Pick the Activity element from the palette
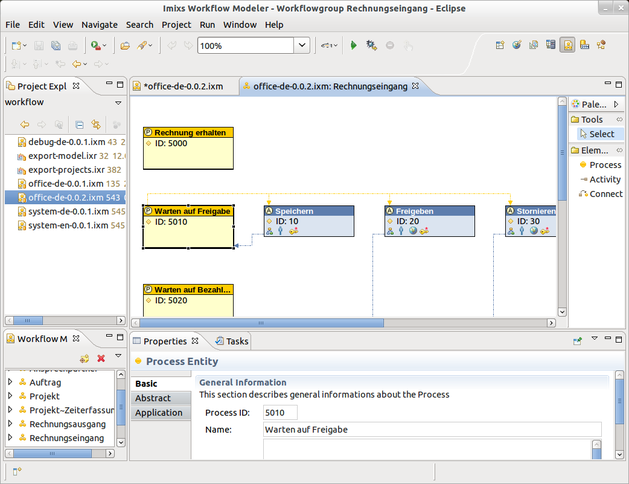Image resolution: width=629 pixels, height=484 pixels. 604,179
